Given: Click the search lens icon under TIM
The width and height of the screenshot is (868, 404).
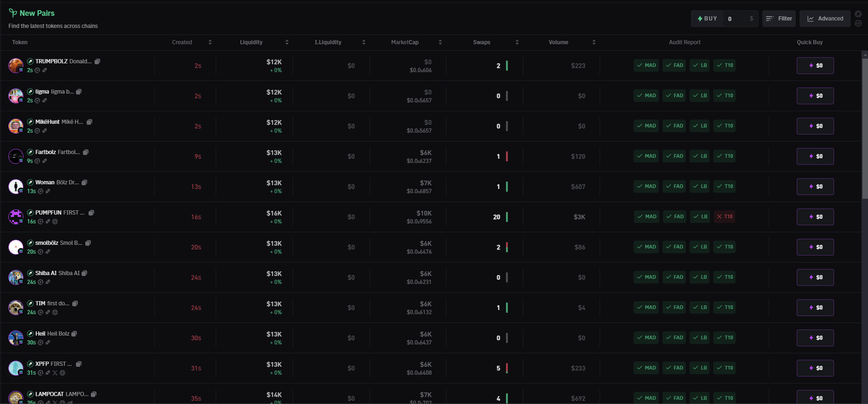Looking at the screenshot, I should [x=41, y=312].
